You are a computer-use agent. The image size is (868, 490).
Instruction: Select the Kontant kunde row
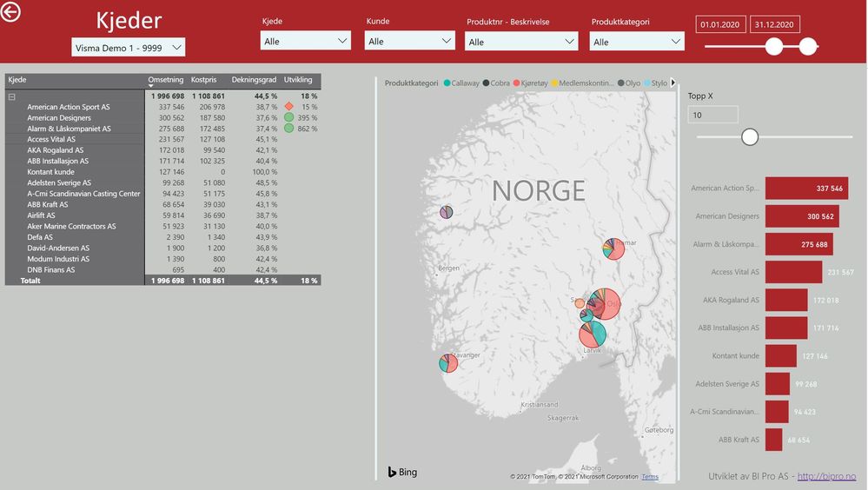click(162, 172)
